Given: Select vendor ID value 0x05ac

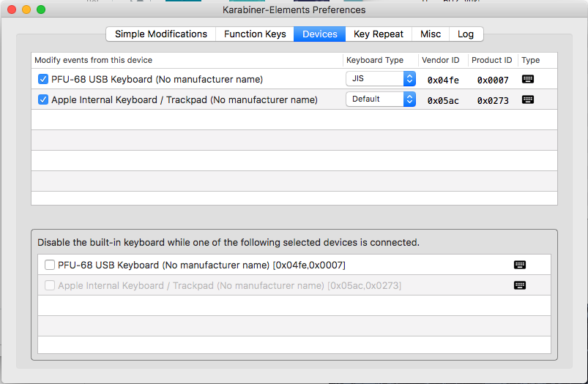Looking at the screenshot, I should (x=443, y=101).
